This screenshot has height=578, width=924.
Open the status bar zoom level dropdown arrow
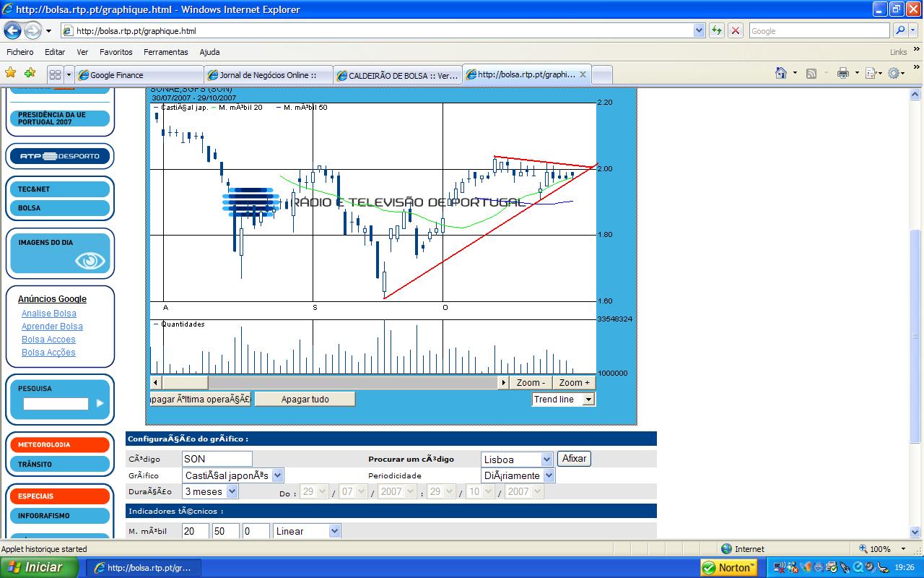pos(903,549)
